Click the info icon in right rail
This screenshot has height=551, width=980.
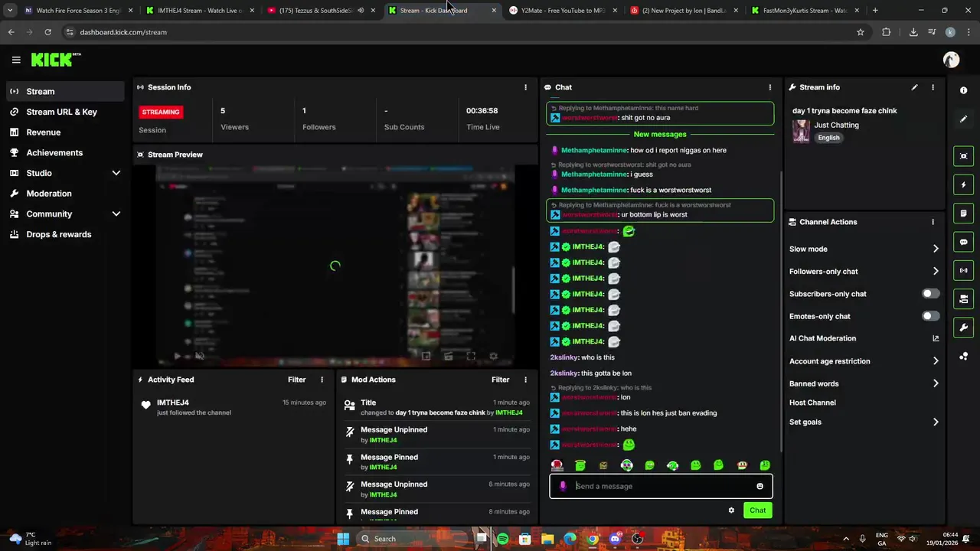point(963,90)
